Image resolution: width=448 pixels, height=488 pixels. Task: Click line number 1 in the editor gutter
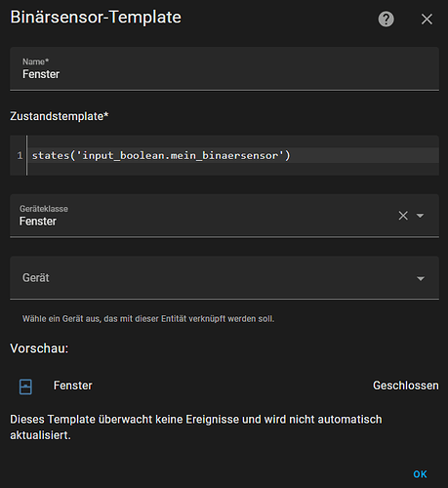coord(20,155)
